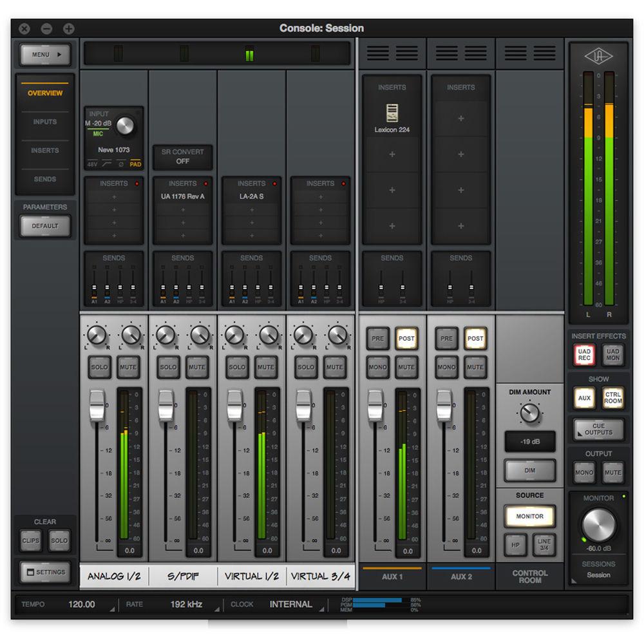Enable 48V phantom power
The image size is (644, 644).
point(93,165)
